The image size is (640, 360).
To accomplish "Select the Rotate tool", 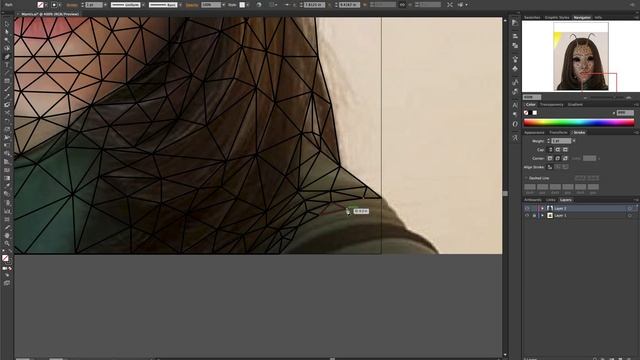I will [x=7, y=121].
